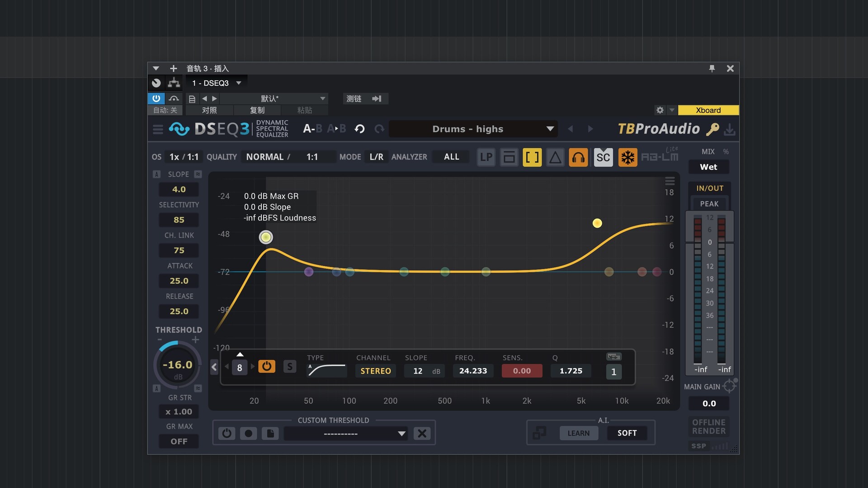Click the main gain crosshair icon
This screenshot has width=868, height=488.
(x=729, y=386)
